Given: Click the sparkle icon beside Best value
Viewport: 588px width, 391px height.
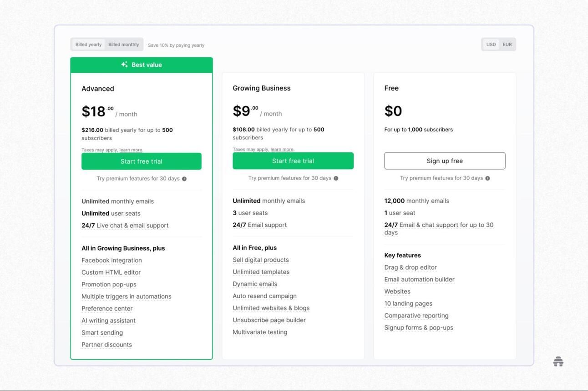Looking at the screenshot, I should (x=124, y=65).
